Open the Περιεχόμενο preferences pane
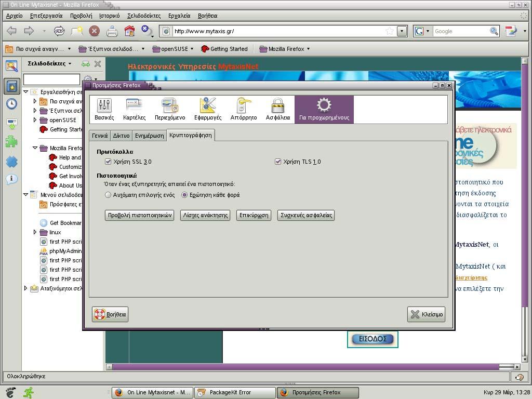The height and width of the screenshot is (399, 532). click(170, 109)
